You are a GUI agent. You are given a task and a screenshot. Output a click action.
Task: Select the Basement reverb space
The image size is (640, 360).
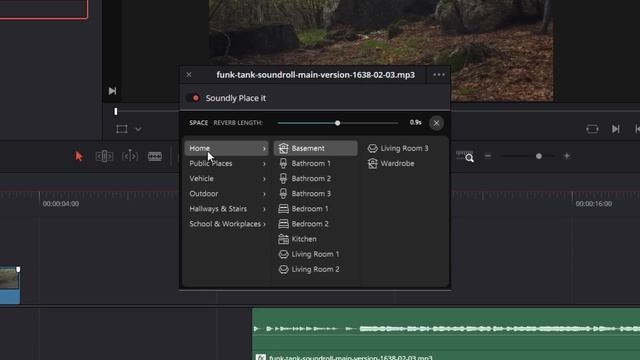315,148
